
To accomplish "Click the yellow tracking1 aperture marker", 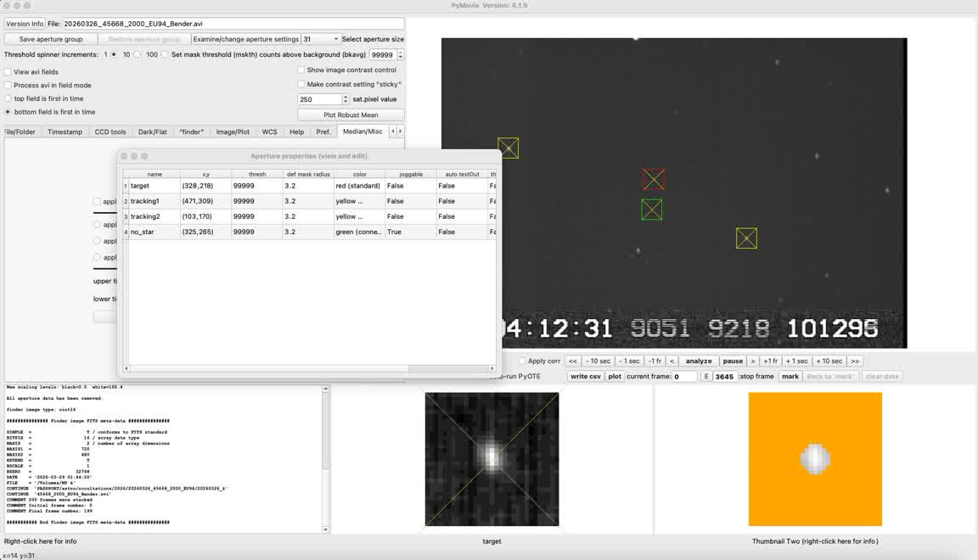I will click(x=746, y=238).
